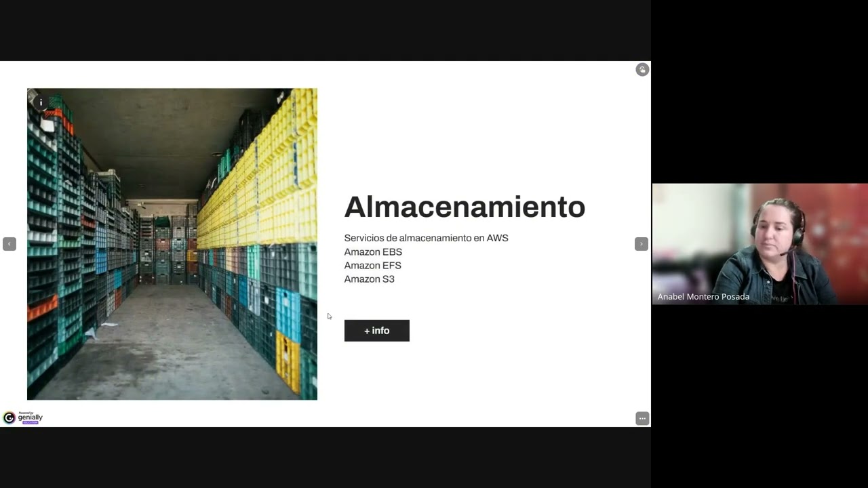Click the warehouse crates photo
This screenshot has height=488, width=868.
tap(172, 244)
